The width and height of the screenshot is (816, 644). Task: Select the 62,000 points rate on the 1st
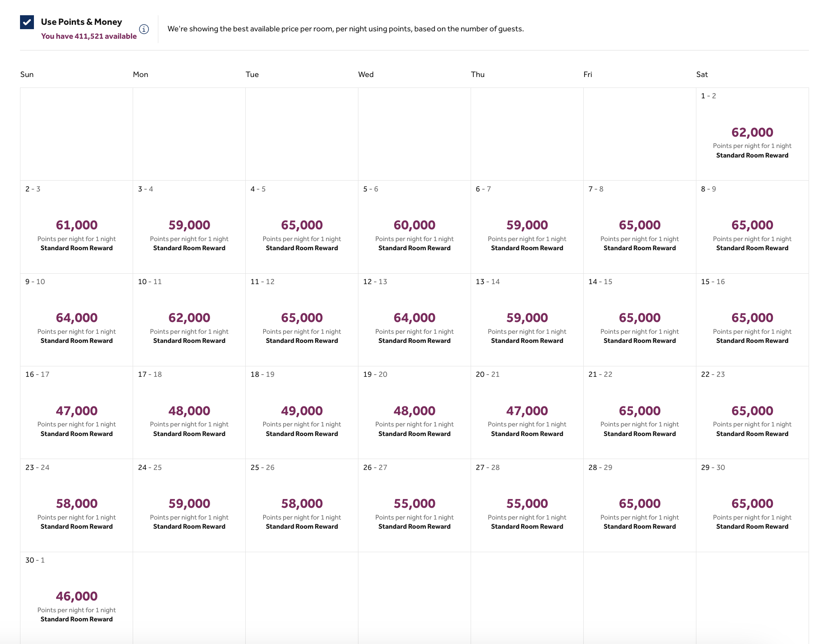tap(752, 133)
